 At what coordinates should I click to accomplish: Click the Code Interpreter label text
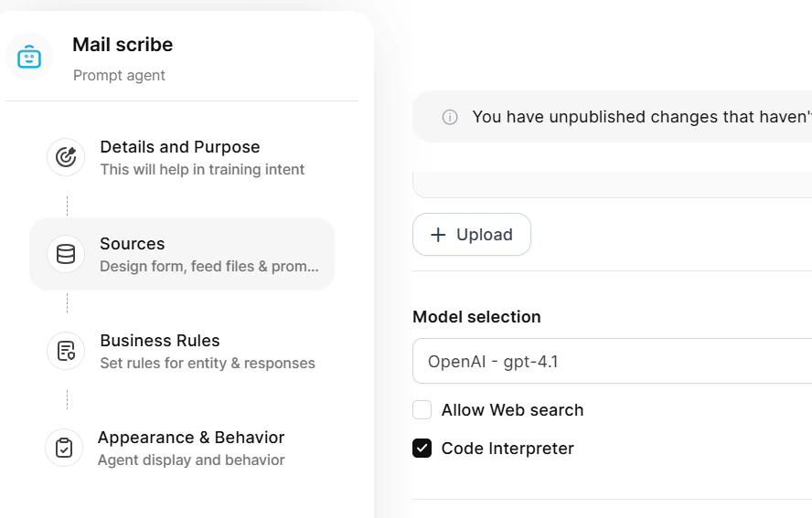tap(507, 449)
